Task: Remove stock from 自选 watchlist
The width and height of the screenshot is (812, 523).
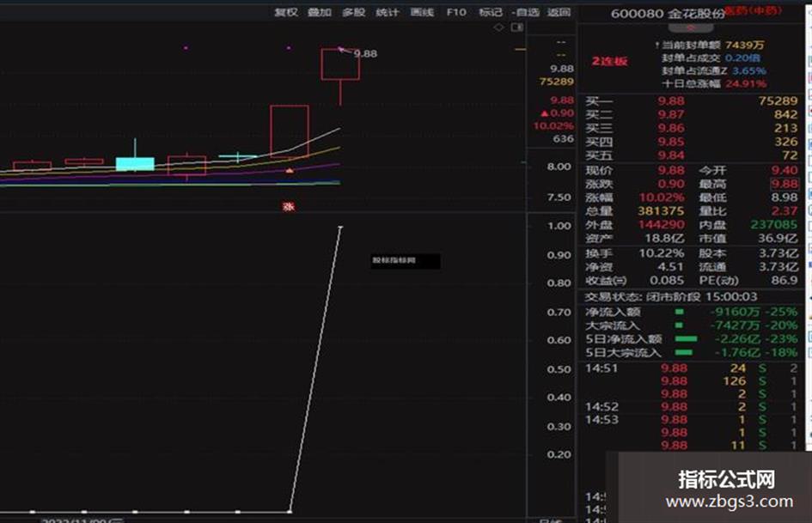Action: click(526, 12)
